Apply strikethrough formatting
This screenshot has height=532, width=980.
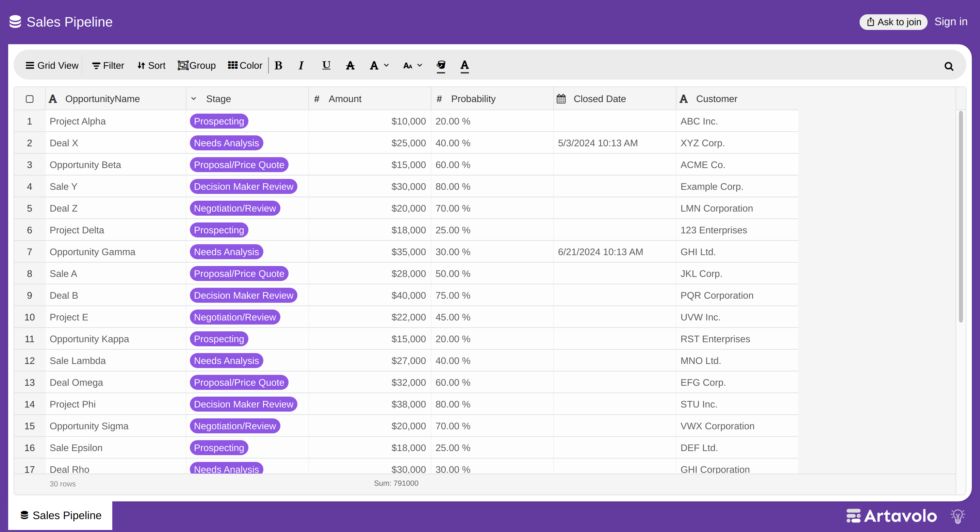(350, 65)
